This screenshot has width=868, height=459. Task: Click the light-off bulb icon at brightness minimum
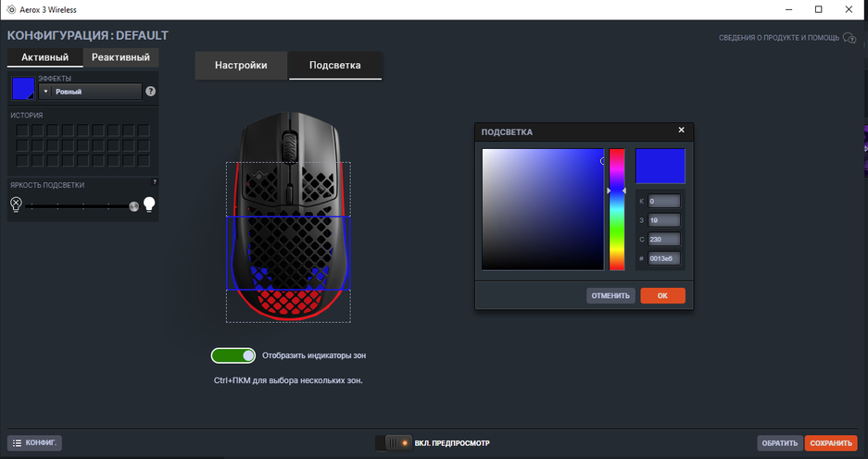pyautogui.click(x=16, y=205)
